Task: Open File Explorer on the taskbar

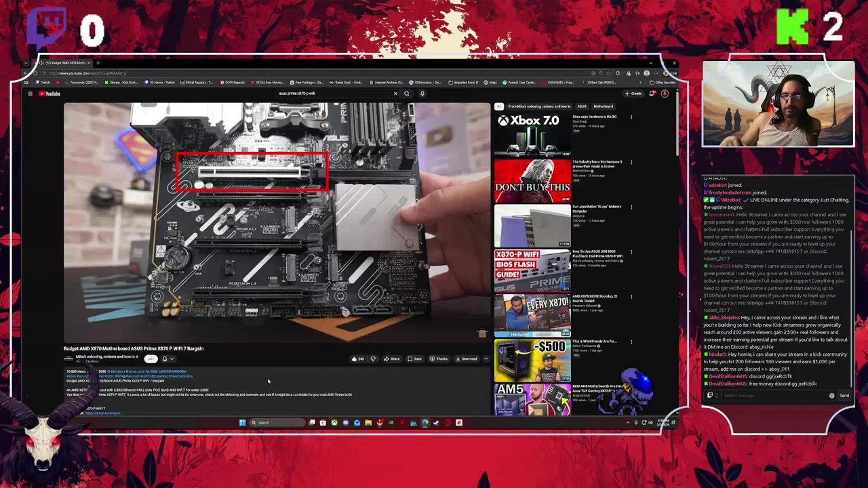Action: (368, 422)
